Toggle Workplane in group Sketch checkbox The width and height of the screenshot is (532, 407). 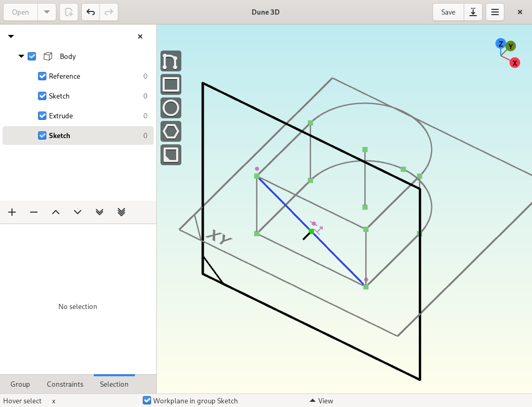147,401
